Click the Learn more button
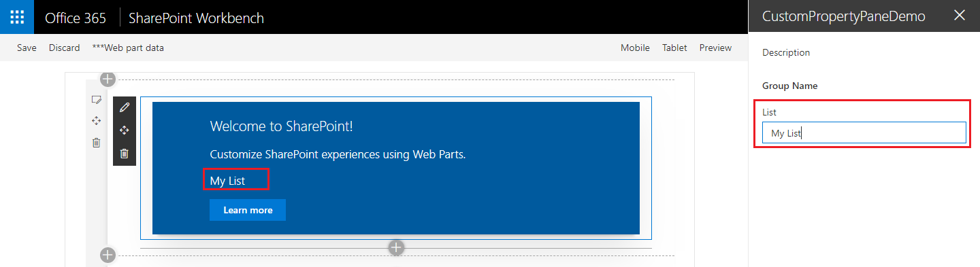The height and width of the screenshot is (267, 980). click(248, 210)
